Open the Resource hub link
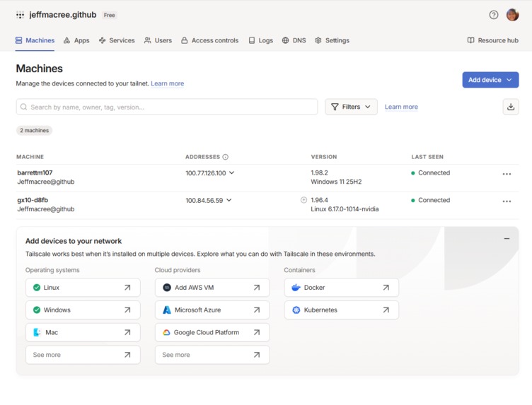This screenshot has width=532, height=405. [493, 40]
